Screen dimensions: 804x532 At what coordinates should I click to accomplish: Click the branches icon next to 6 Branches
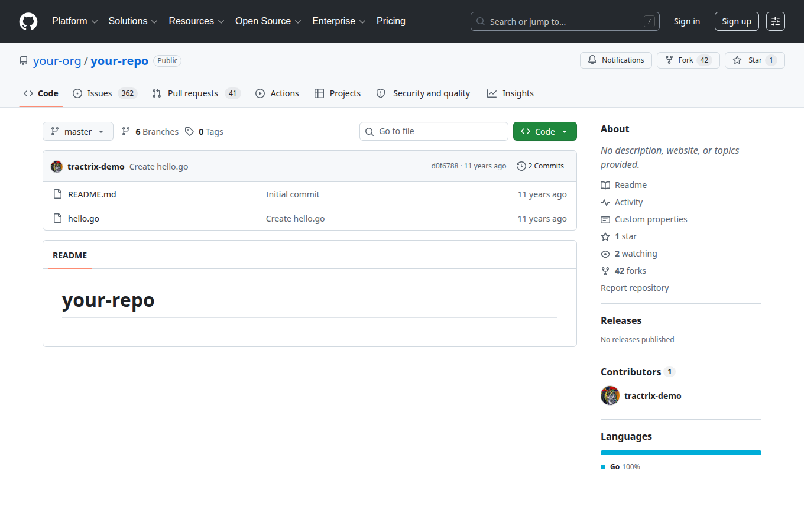[x=126, y=131]
